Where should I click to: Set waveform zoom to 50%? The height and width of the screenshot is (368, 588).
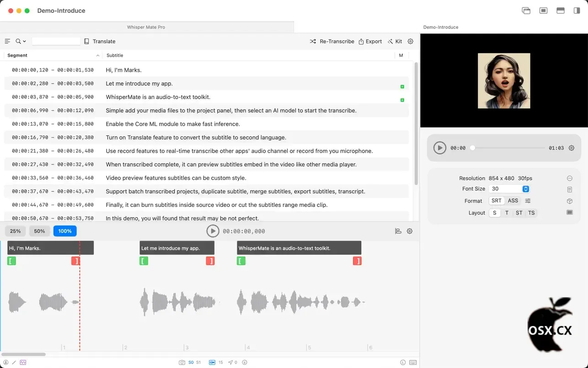[39, 231]
